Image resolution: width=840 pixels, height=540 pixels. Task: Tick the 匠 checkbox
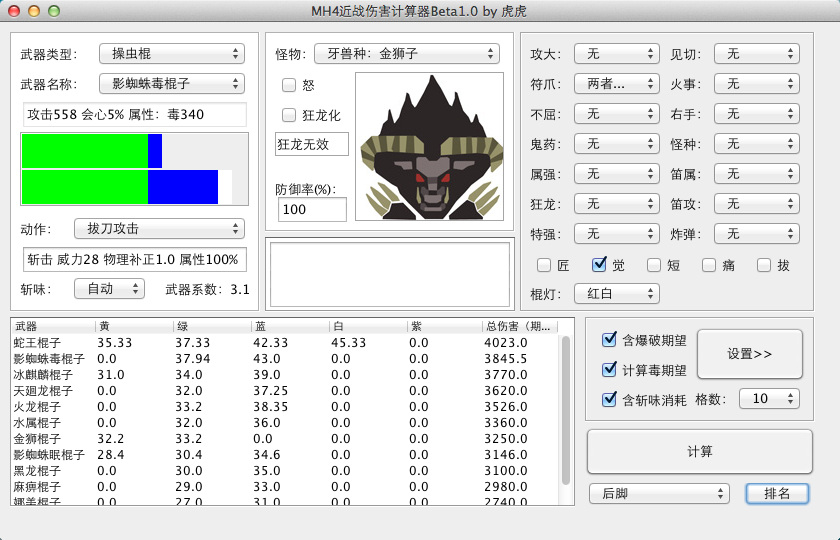click(544, 265)
